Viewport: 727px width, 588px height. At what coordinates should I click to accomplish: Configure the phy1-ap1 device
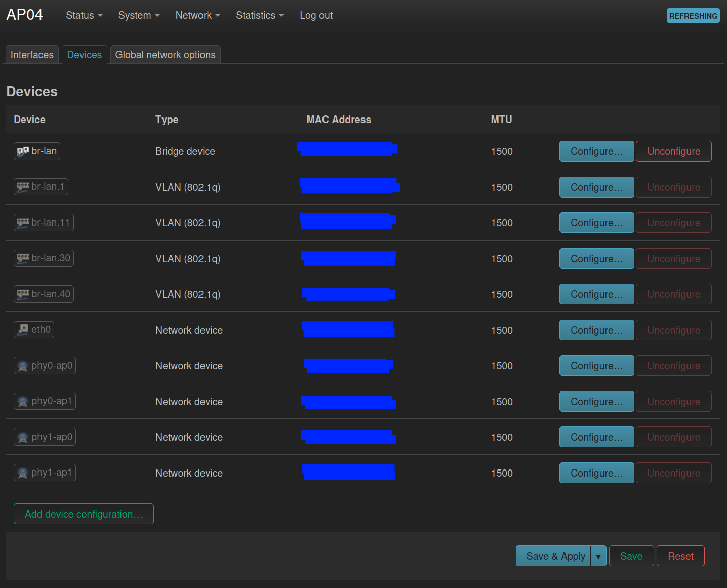[x=596, y=473]
